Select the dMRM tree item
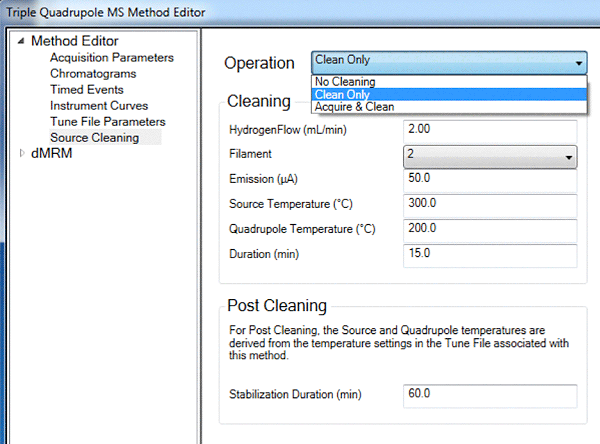Image resolution: width=600 pixels, height=444 pixels. tap(51, 153)
